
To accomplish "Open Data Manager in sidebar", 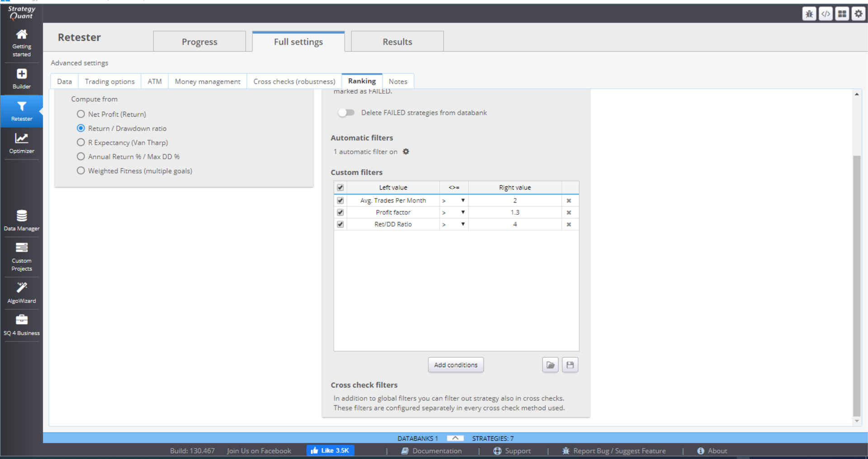I will tap(22, 220).
